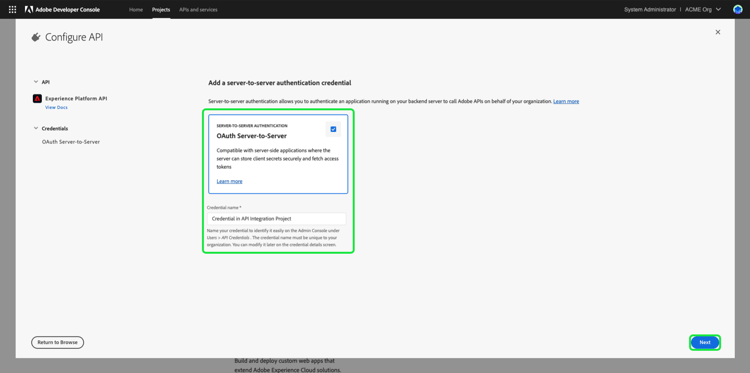Click the Credential name input field
The height and width of the screenshot is (373, 750).
[x=276, y=219]
